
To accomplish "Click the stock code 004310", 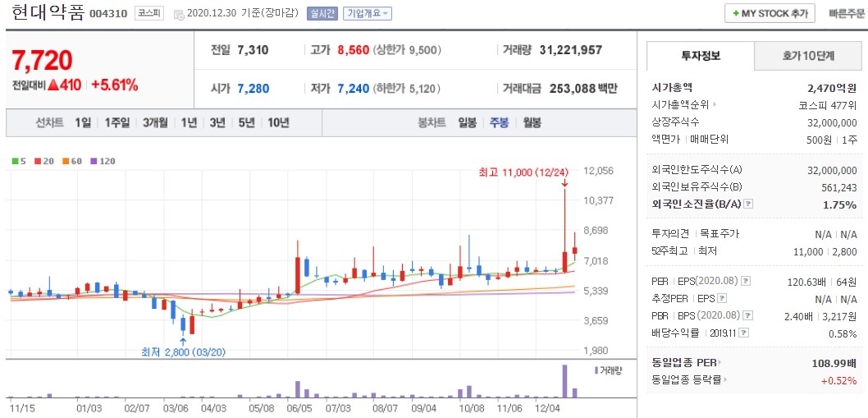I will [x=108, y=15].
